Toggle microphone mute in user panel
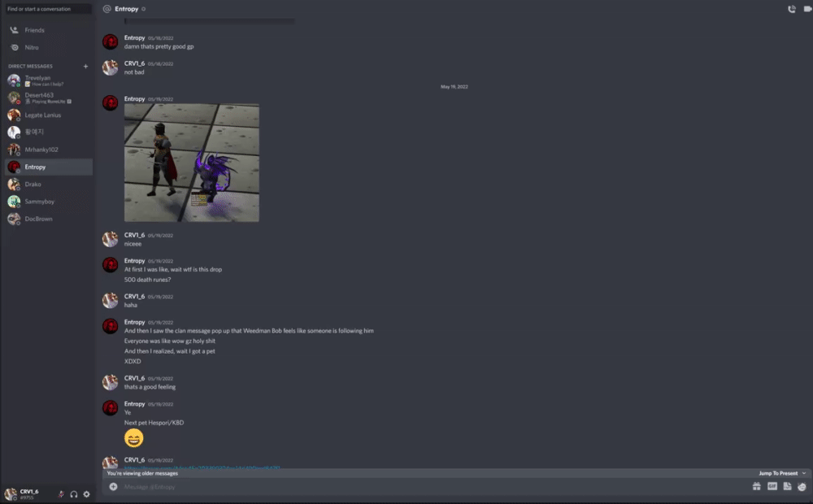The image size is (813, 504). [61, 494]
